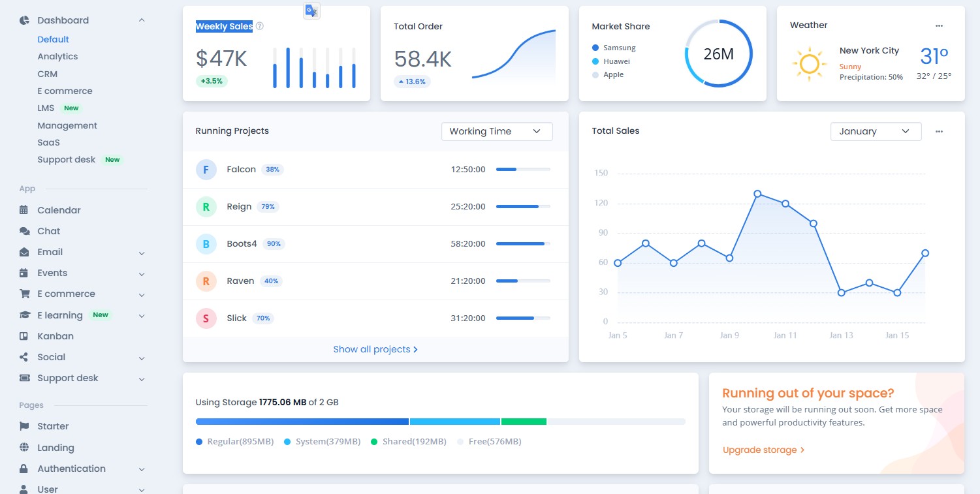Open the Total Sales three-dot menu
Viewport: 980px width, 494px height.
click(939, 131)
